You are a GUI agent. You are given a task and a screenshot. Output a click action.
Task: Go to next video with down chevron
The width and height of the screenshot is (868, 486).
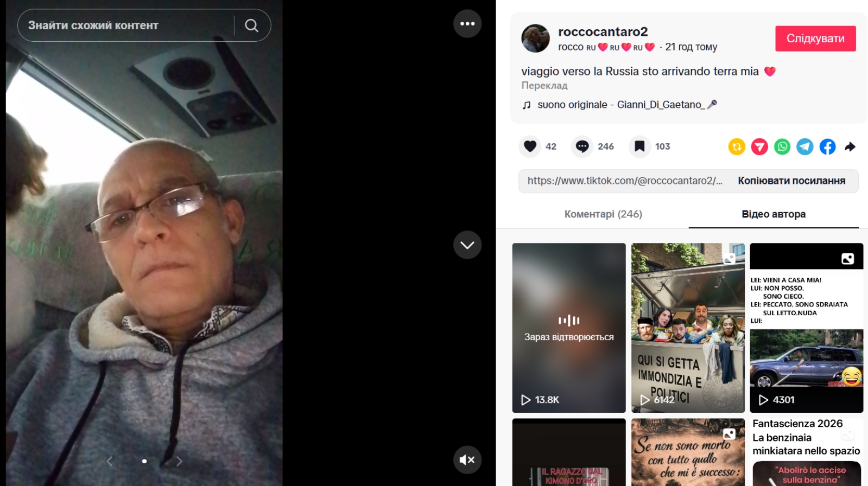pos(467,245)
